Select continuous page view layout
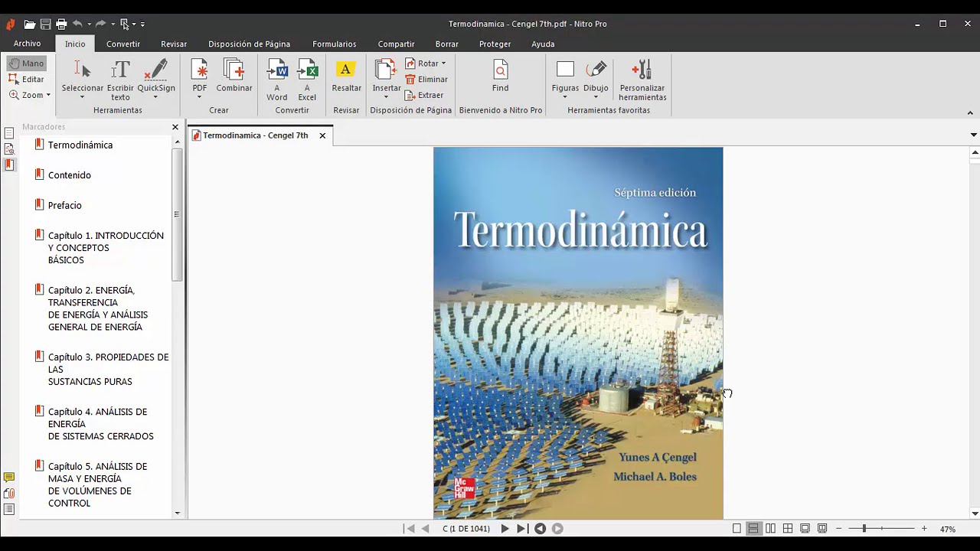The width and height of the screenshot is (980, 551). tap(753, 529)
